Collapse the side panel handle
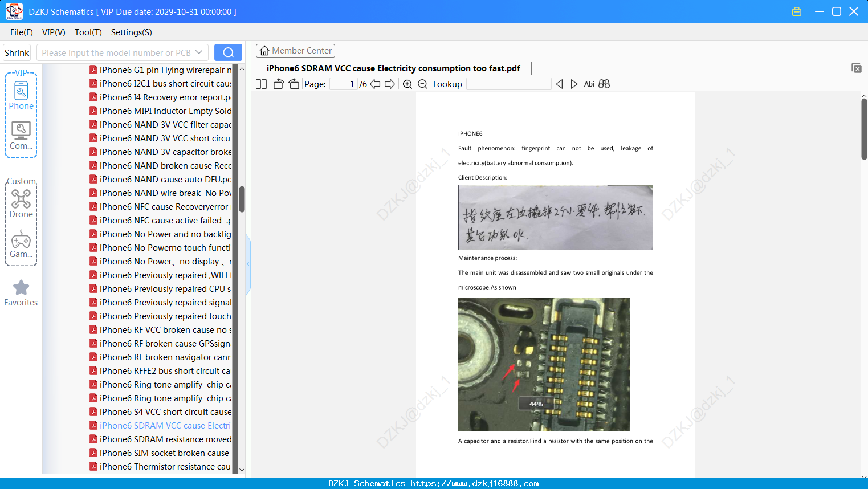This screenshot has width=868, height=489. click(x=248, y=264)
